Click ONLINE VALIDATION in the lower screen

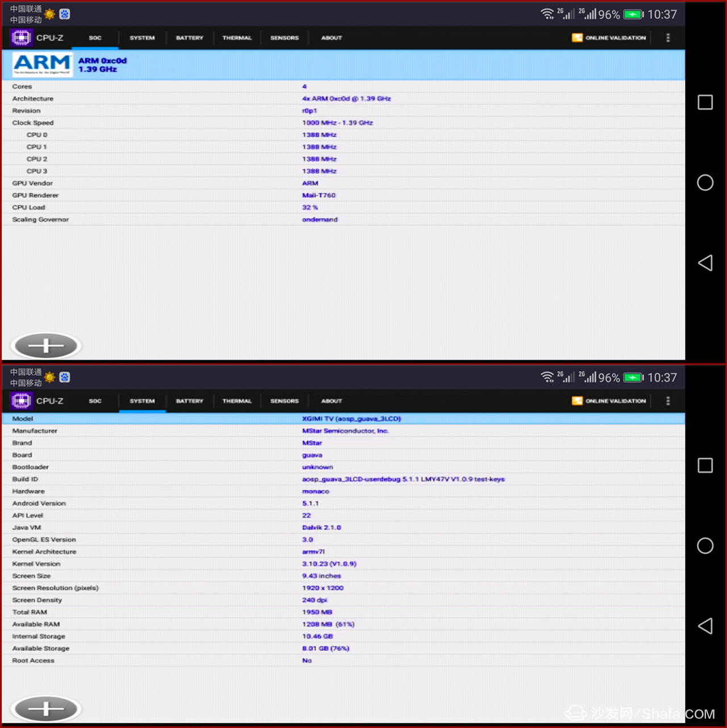coord(609,401)
